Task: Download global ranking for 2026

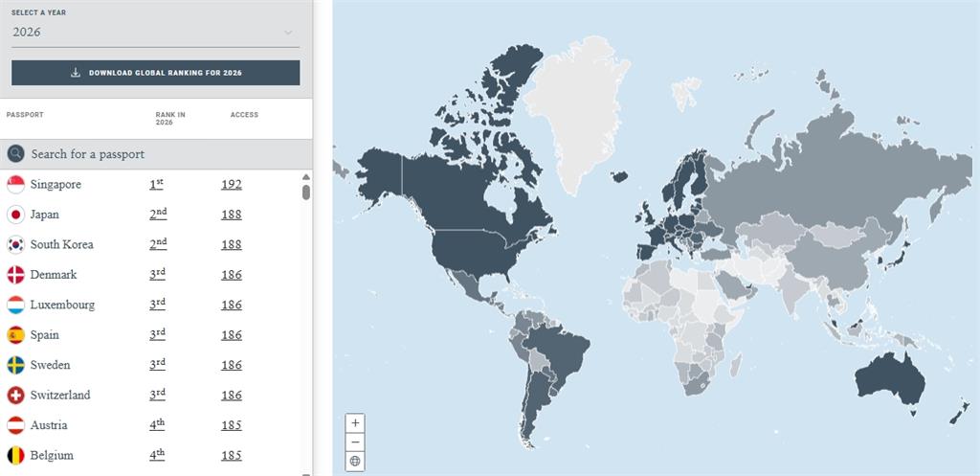Action: point(155,73)
